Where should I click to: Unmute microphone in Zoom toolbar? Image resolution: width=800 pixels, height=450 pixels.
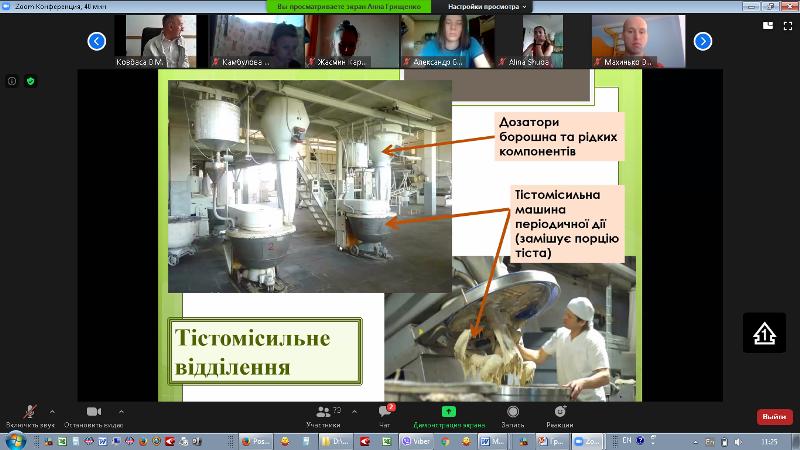coord(30,416)
